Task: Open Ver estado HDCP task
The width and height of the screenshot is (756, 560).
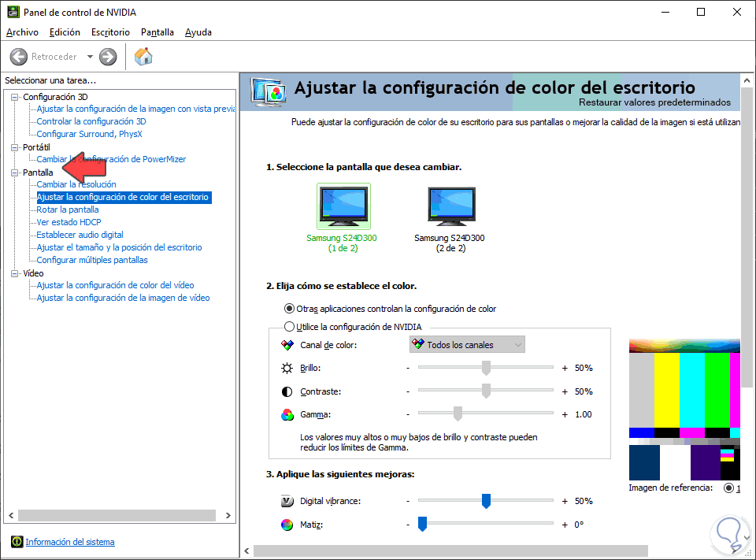Action: point(69,222)
